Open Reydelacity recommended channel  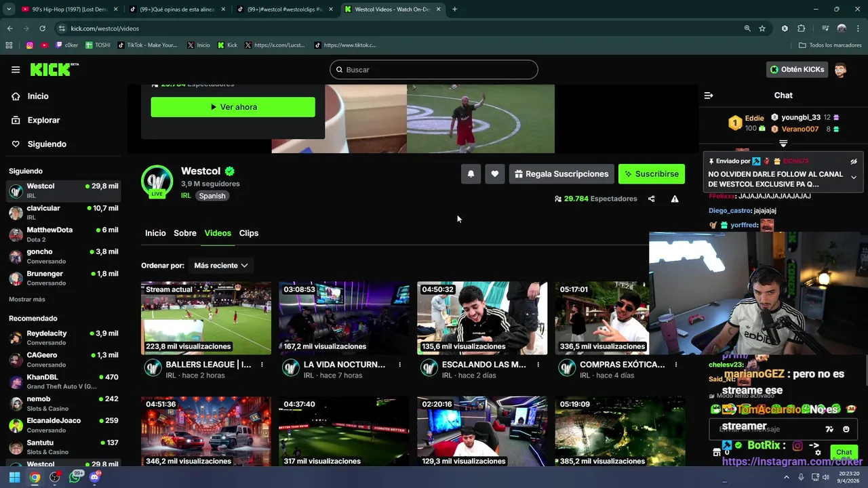pyautogui.click(x=64, y=338)
